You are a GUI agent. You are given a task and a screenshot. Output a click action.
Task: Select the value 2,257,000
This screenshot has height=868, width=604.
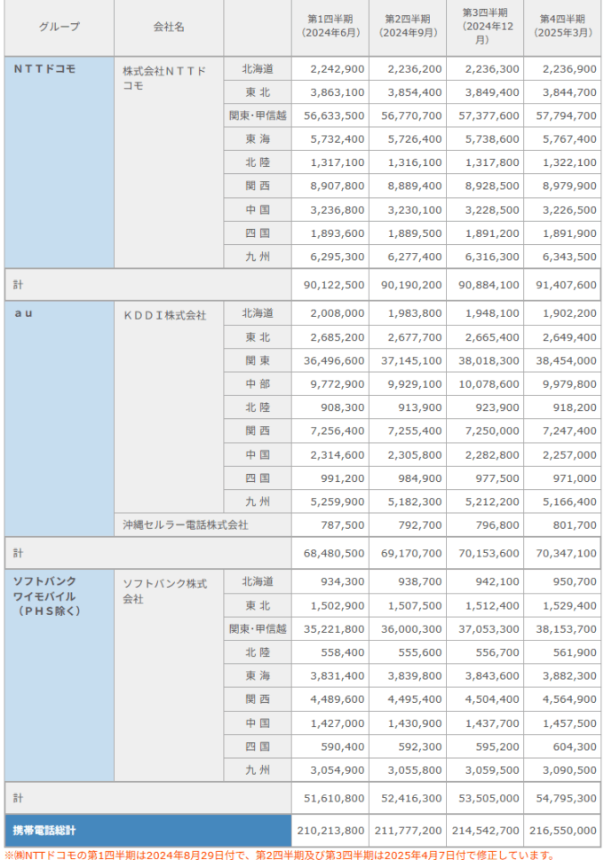click(x=569, y=455)
